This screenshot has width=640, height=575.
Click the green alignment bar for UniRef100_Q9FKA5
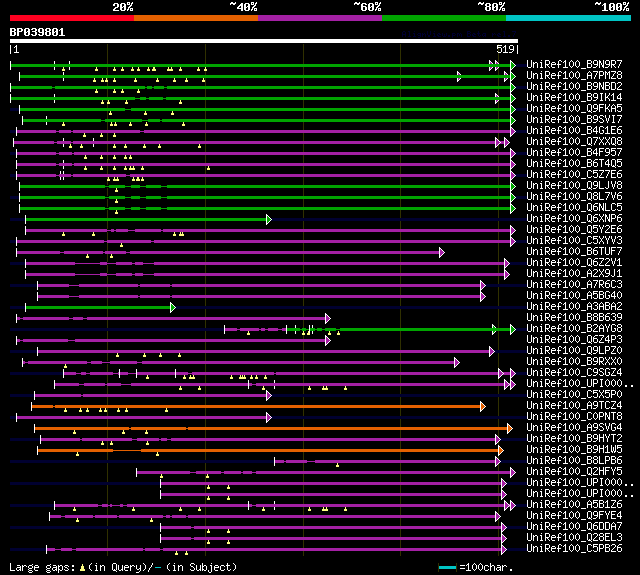coord(265,109)
